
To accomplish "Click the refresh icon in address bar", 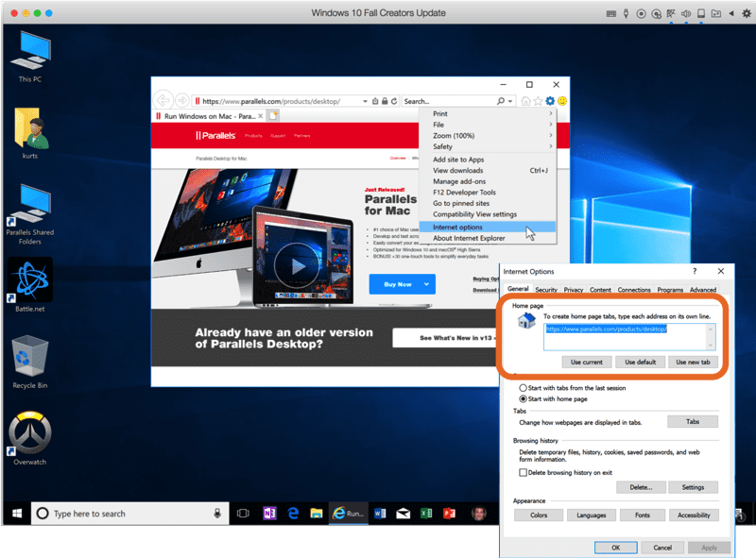I will (x=394, y=101).
